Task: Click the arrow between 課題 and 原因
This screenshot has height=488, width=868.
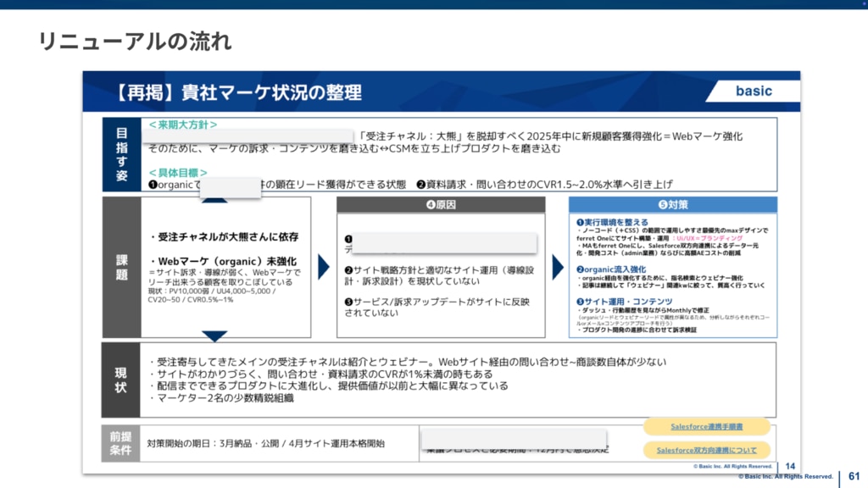Action: click(324, 267)
